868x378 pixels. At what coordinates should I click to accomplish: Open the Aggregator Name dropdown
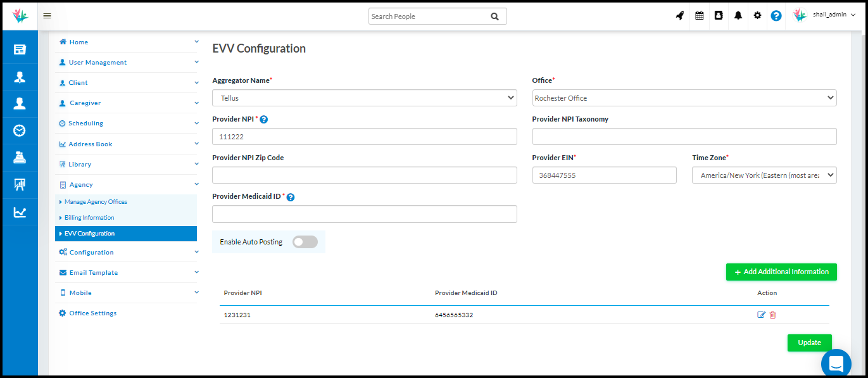coord(364,98)
